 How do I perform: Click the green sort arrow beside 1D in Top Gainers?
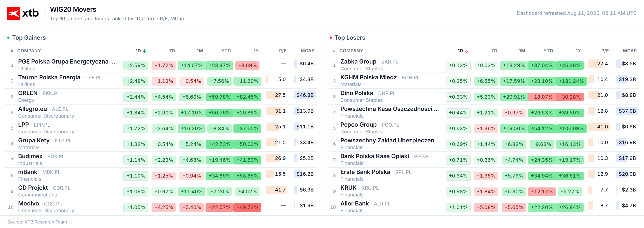pyautogui.click(x=144, y=51)
